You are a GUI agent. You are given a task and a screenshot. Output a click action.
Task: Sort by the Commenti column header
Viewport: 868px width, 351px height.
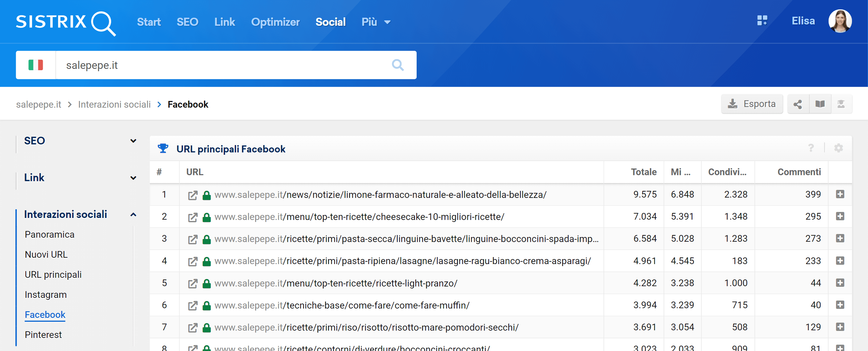(799, 172)
